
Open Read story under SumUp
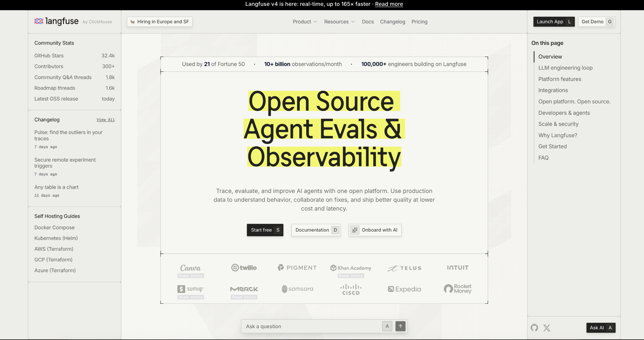[x=191, y=297]
